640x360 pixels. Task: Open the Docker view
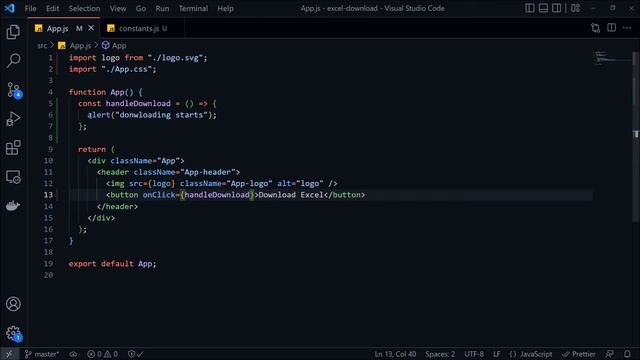click(x=13, y=206)
